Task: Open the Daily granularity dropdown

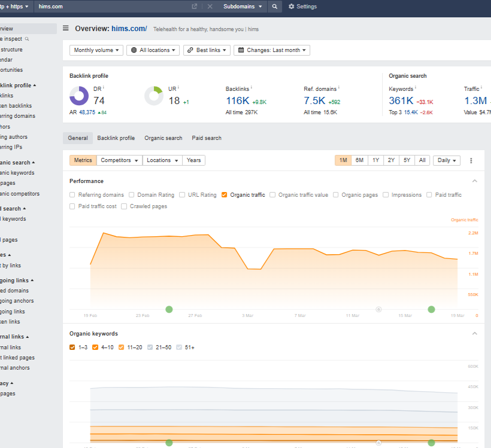Action: [447, 160]
